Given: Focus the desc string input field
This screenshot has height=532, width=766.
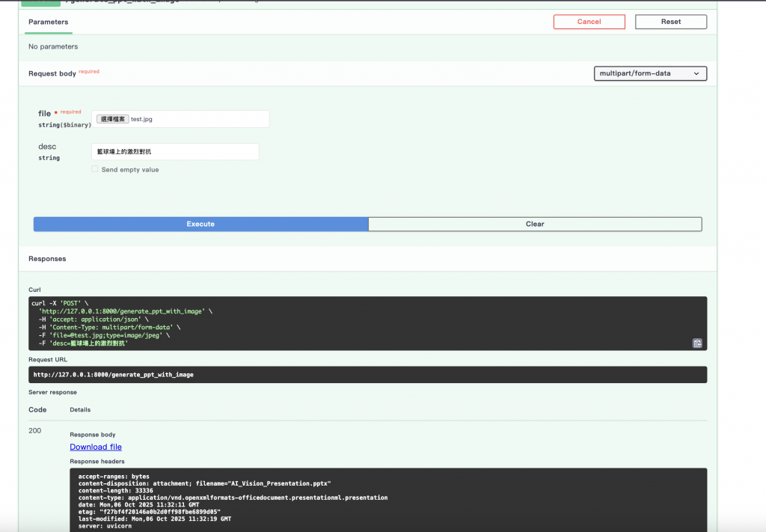Looking at the screenshot, I should pyautogui.click(x=175, y=151).
